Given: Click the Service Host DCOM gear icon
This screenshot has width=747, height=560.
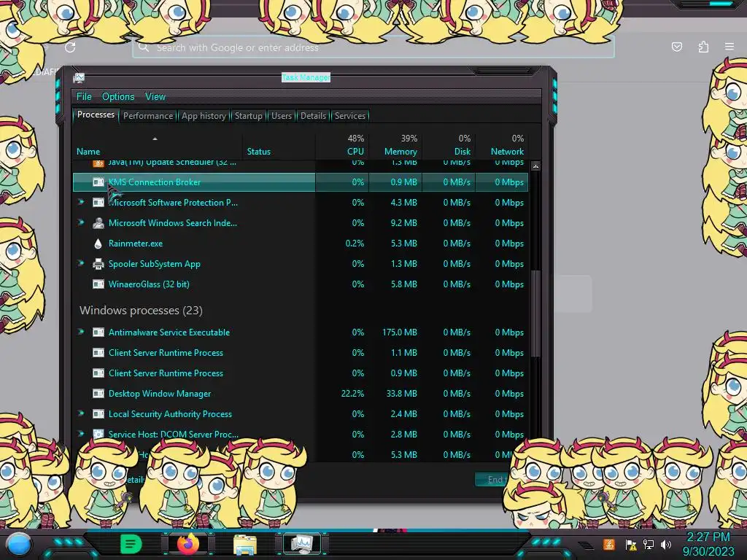Looking at the screenshot, I should pos(98,434).
